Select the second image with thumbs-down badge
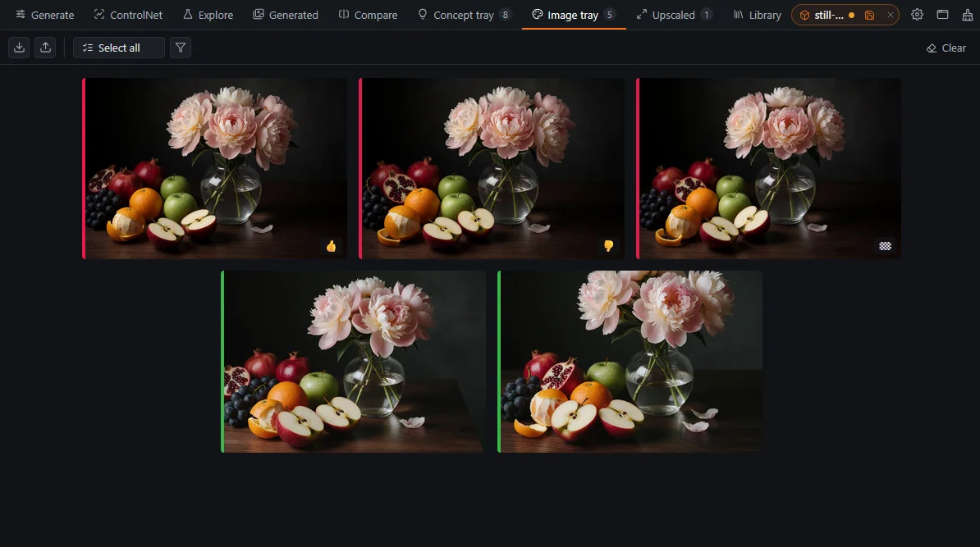 pos(492,169)
